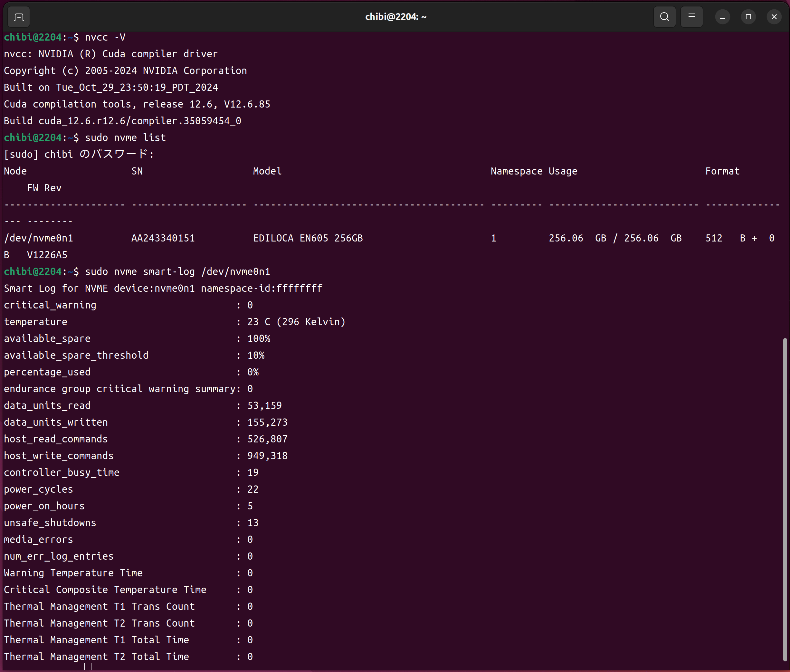Image resolution: width=790 pixels, height=672 pixels.
Task: Click the 'nvcc -V' command text
Action: point(105,37)
